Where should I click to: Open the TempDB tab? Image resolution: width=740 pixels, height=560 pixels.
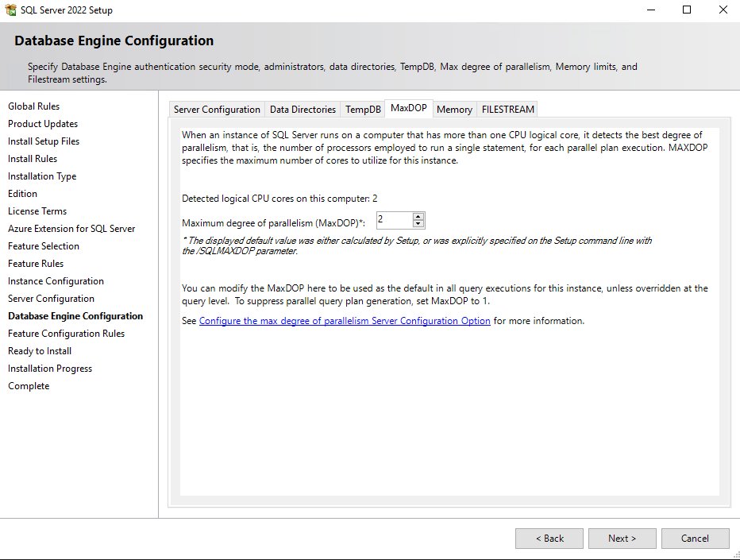pos(363,110)
